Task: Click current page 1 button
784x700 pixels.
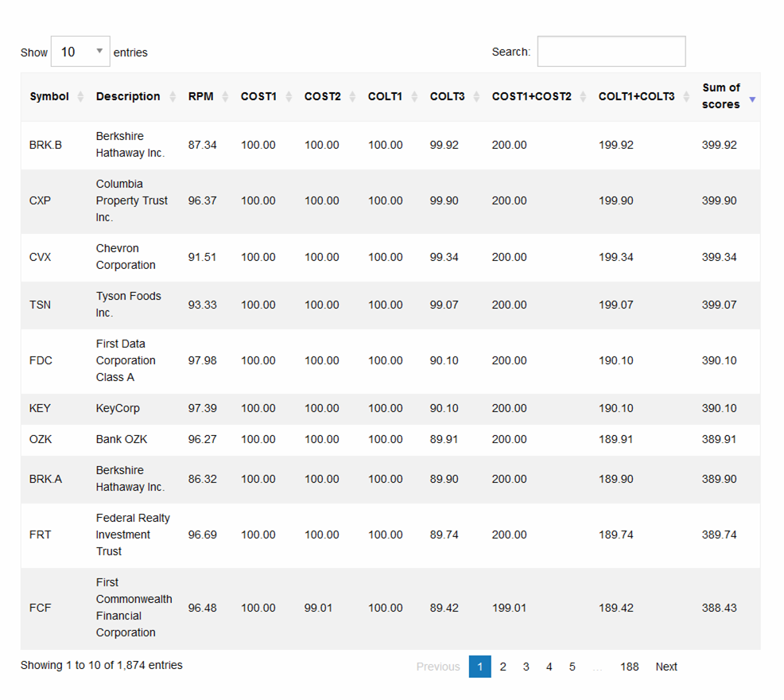Action: (x=480, y=667)
